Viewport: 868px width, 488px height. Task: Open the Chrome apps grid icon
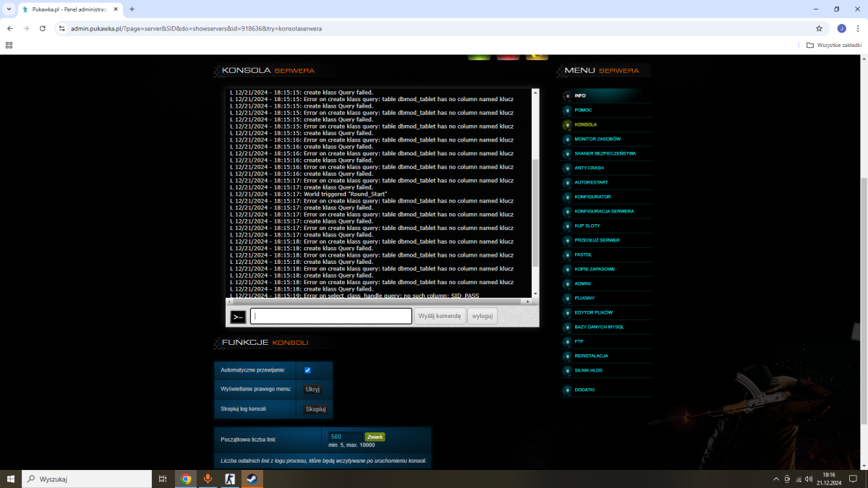(9, 45)
